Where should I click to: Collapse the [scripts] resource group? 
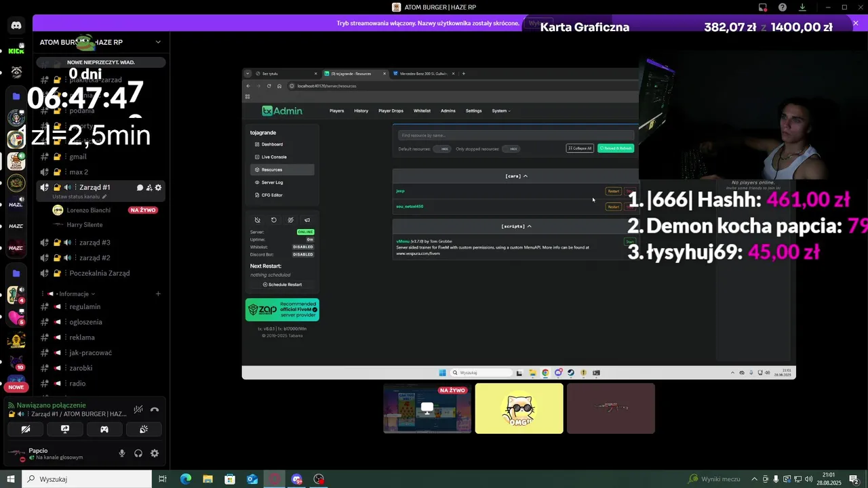pyautogui.click(x=516, y=226)
